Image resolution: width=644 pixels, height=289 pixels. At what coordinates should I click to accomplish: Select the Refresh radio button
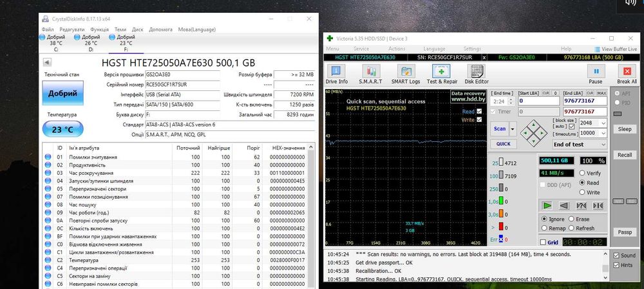point(572,228)
